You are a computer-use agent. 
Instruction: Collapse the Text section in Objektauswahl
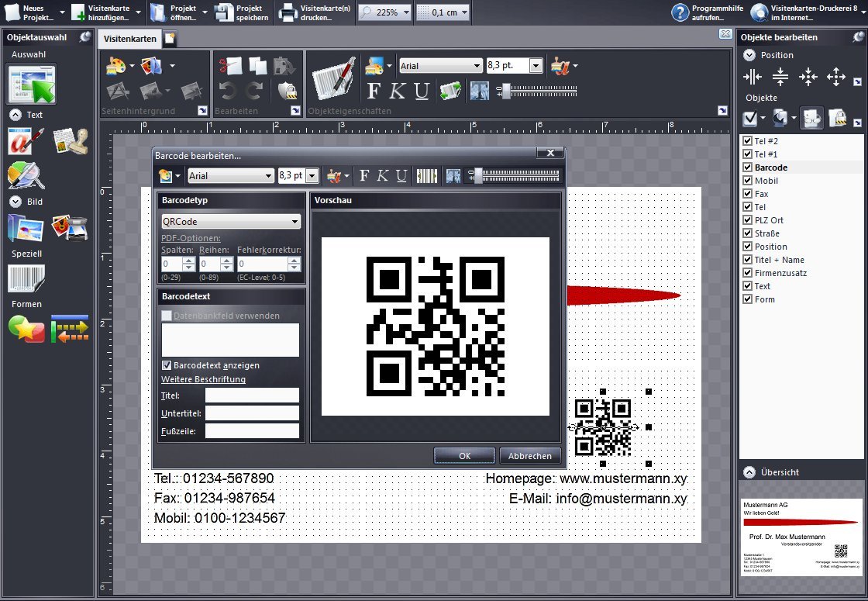coord(15,115)
